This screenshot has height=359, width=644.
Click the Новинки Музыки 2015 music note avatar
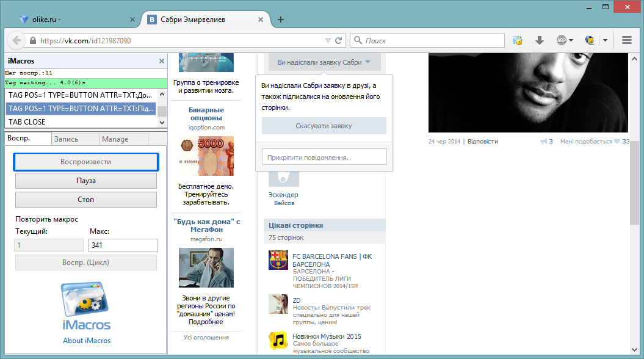(x=278, y=340)
